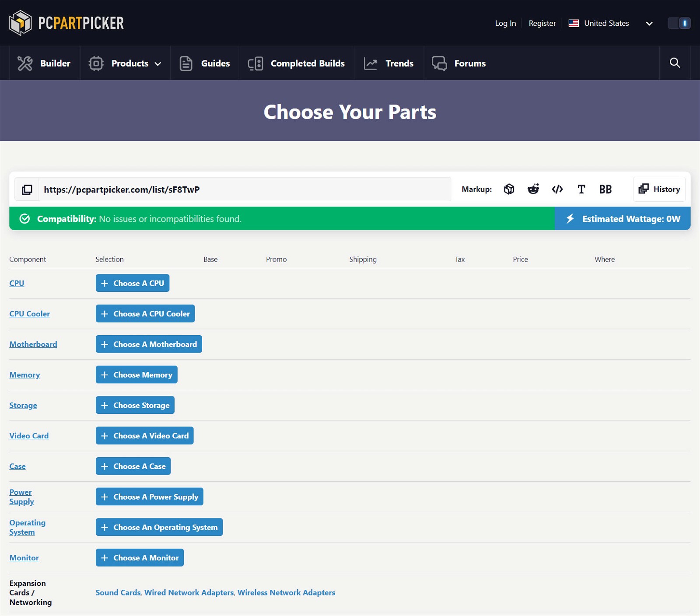Toggle the dark mode theme switch

click(679, 23)
